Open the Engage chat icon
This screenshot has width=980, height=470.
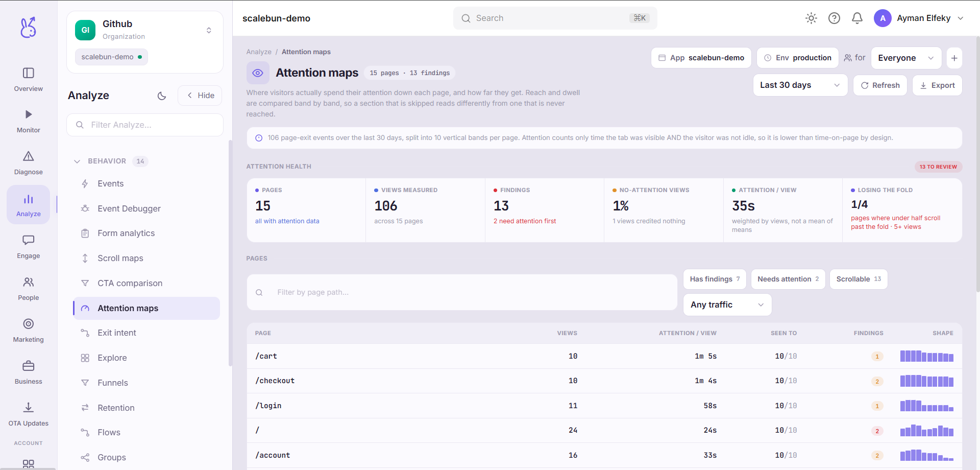click(29, 240)
